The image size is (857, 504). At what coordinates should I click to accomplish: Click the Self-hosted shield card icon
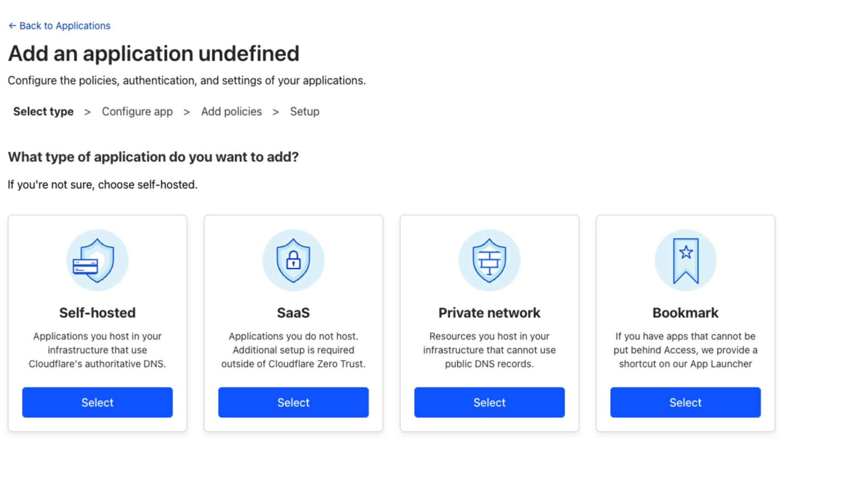97,260
